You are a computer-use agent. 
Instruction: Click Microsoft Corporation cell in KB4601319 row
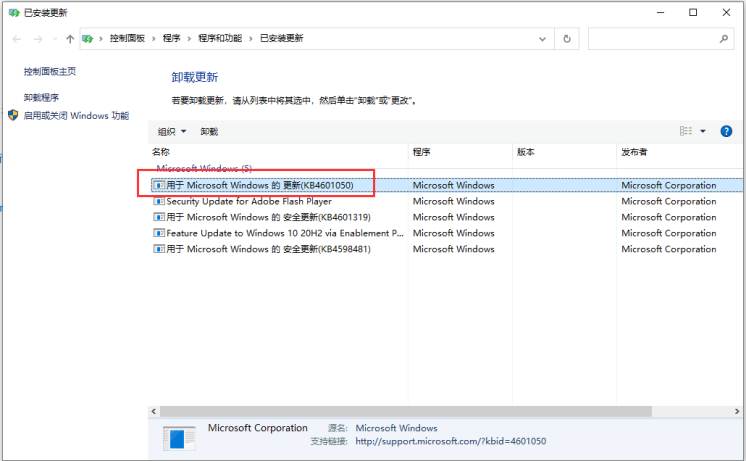click(668, 217)
